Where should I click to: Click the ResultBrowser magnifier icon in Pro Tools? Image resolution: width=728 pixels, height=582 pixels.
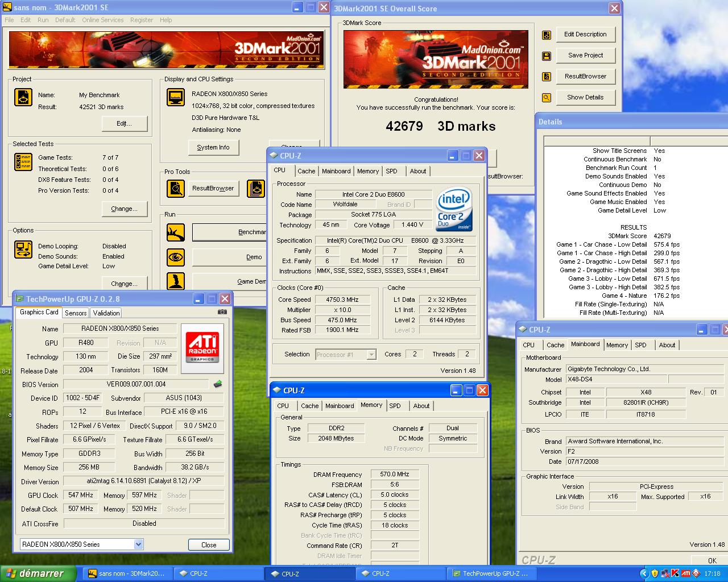tap(176, 188)
